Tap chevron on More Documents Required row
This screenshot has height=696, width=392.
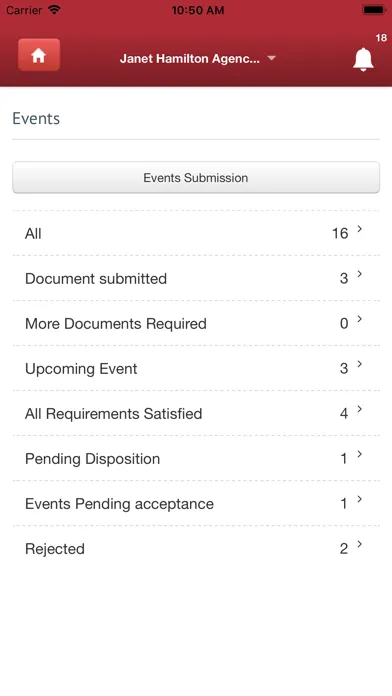coord(360,319)
